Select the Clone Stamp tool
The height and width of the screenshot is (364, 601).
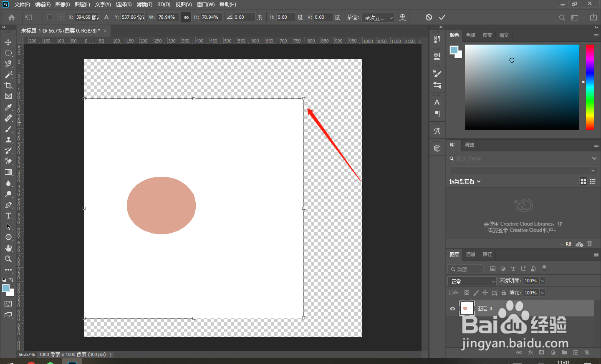[8, 140]
